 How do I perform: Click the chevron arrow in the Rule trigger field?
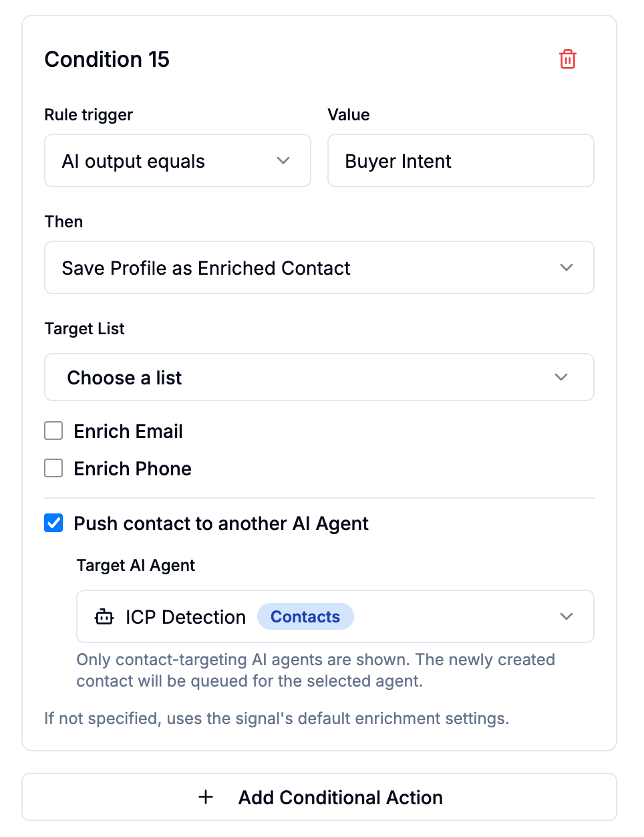click(283, 160)
